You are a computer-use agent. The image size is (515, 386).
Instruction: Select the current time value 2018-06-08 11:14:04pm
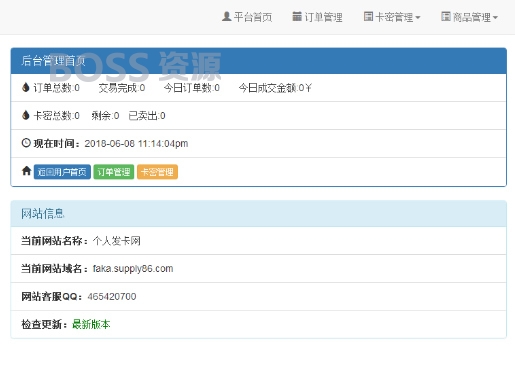pyautogui.click(x=136, y=144)
